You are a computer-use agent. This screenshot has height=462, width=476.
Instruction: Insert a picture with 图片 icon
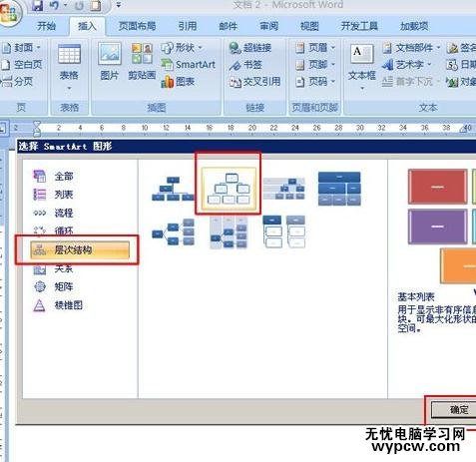click(x=110, y=62)
